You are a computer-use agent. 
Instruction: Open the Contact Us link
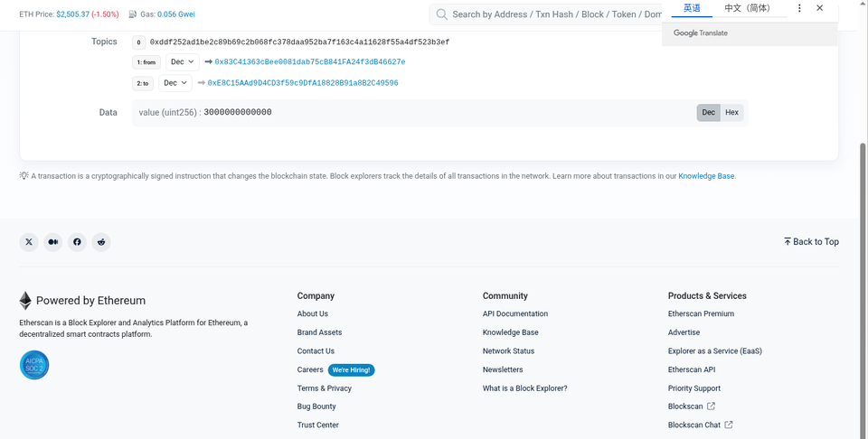pyautogui.click(x=316, y=351)
